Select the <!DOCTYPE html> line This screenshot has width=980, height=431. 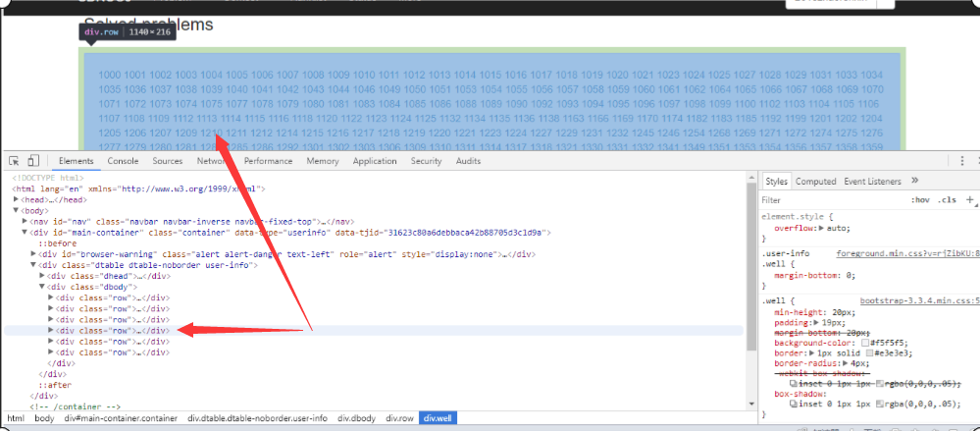[47, 178]
